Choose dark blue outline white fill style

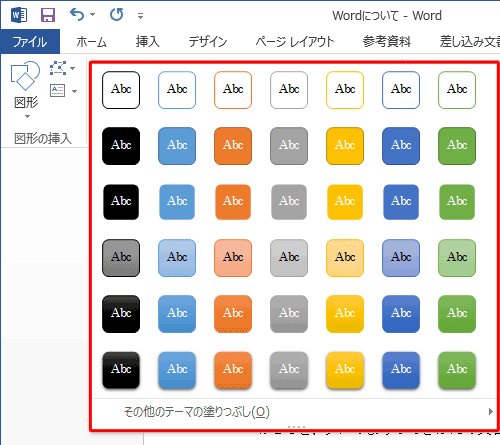pos(401,90)
